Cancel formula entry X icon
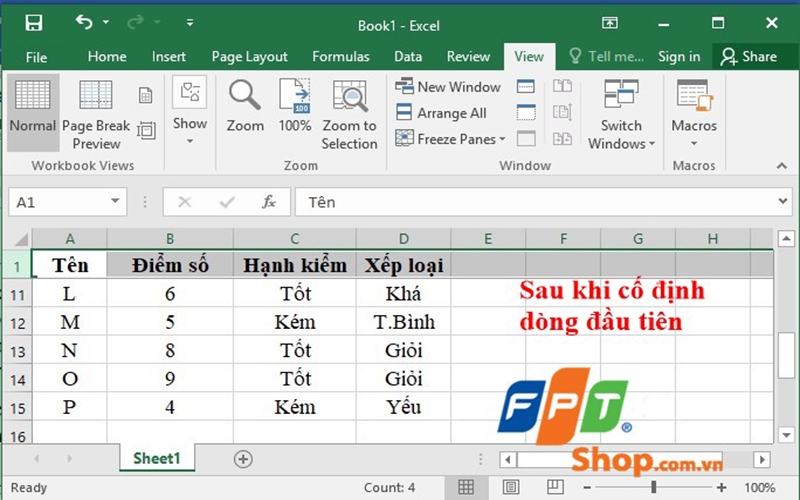 185,202
